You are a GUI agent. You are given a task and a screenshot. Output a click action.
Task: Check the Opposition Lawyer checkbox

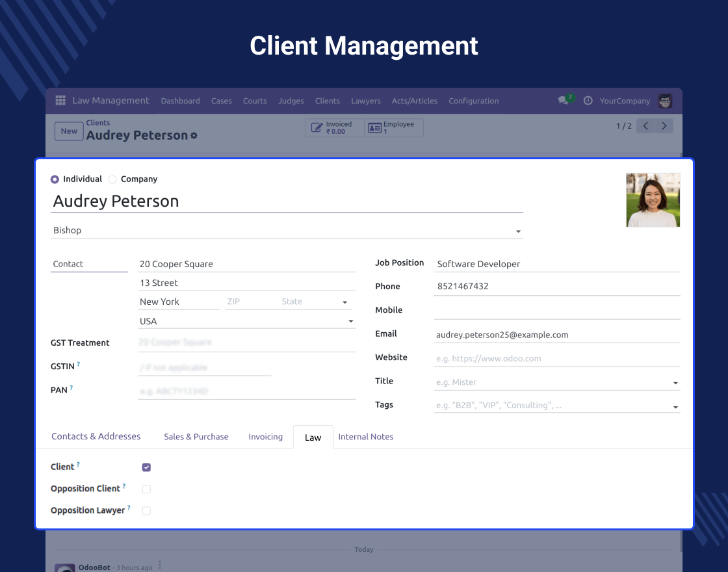[146, 511]
